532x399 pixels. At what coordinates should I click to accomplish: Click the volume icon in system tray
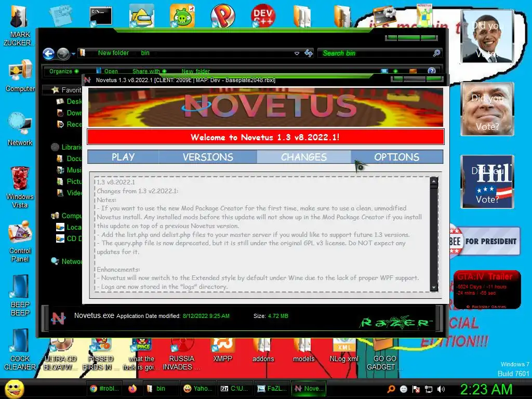click(x=441, y=389)
